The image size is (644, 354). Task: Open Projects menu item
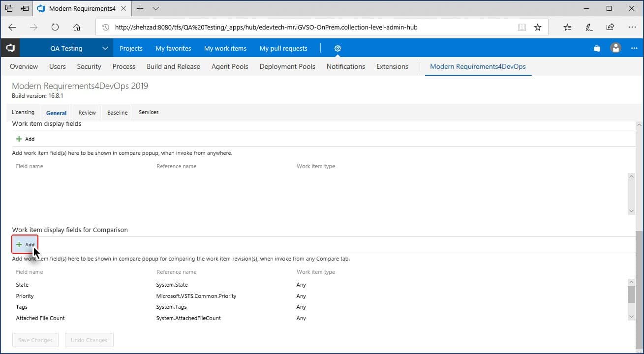pyautogui.click(x=131, y=48)
